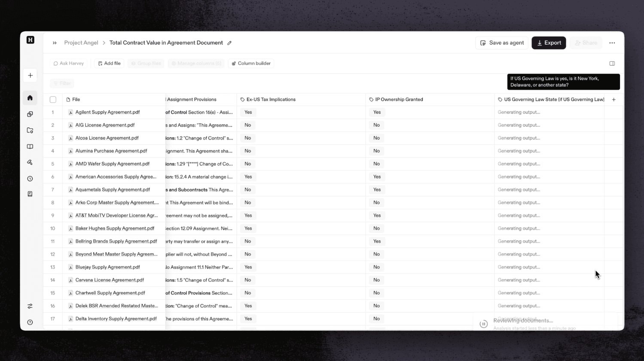Click Ex-US Tax 'No' cell for AIG row
The image size is (644, 361).
pos(301,125)
